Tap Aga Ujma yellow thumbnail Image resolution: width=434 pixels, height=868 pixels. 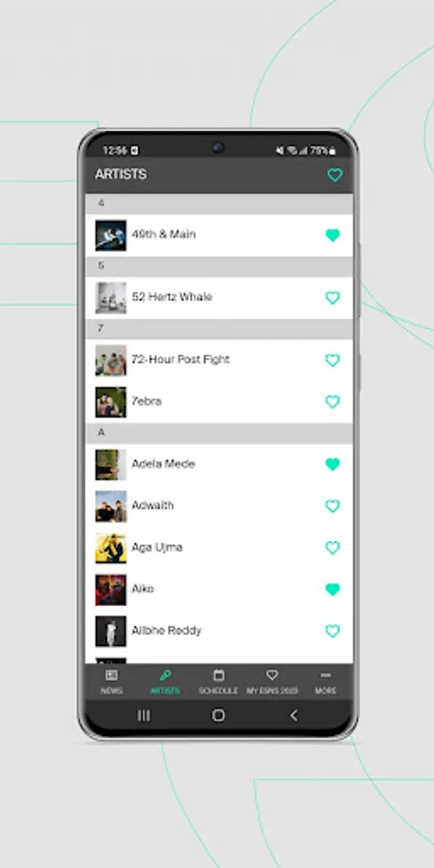pos(111,548)
